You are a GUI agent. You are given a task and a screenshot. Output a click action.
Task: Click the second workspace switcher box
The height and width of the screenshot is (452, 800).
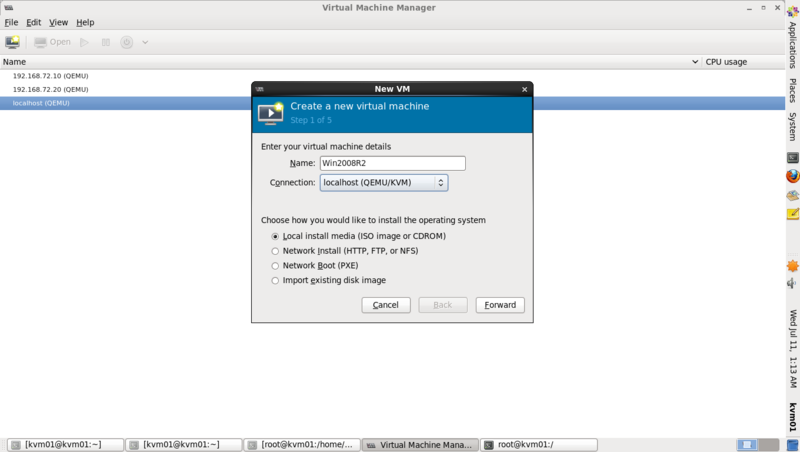(768, 445)
